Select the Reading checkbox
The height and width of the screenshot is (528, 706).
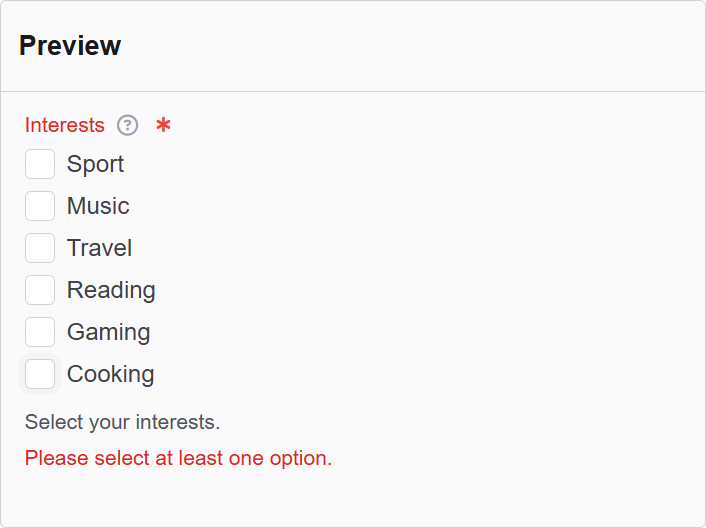(40, 290)
